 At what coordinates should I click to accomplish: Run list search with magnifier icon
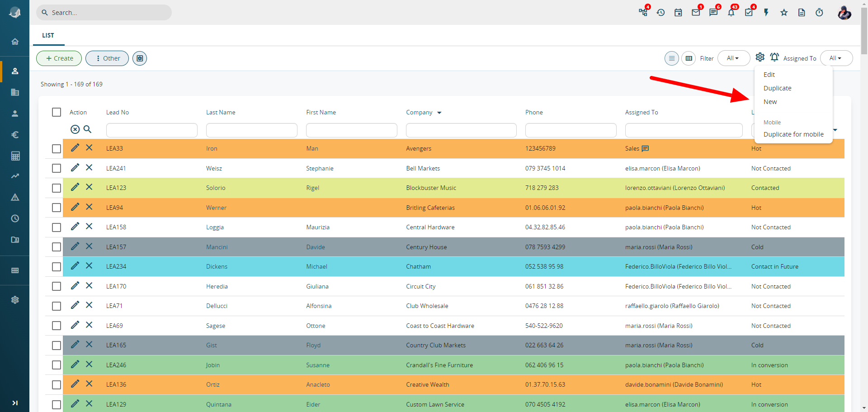(x=88, y=129)
